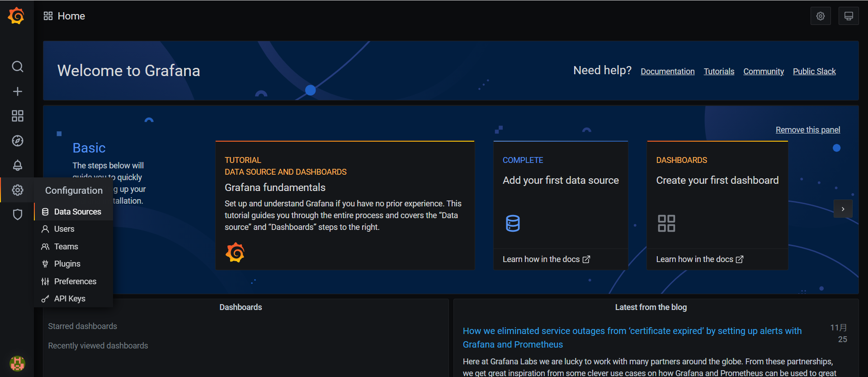Select Data Sources in Configuration menu

(73, 212)
